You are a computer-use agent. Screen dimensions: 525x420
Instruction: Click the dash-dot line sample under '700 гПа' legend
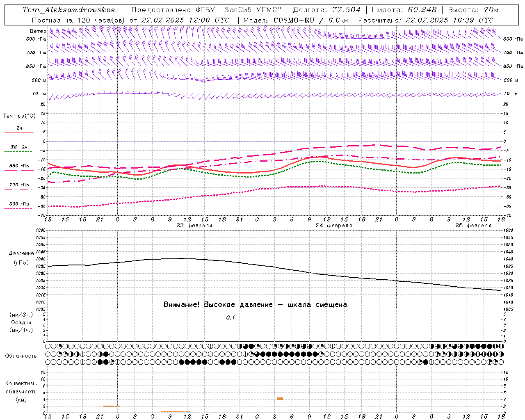point(18,189)
